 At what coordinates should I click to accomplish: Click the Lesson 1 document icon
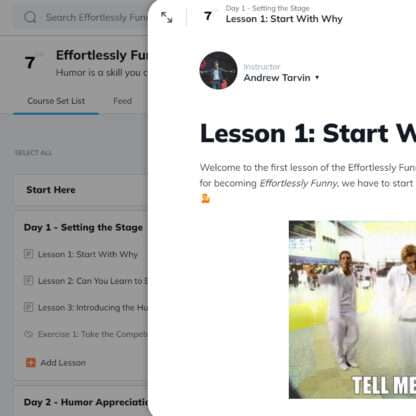point(29,254)
